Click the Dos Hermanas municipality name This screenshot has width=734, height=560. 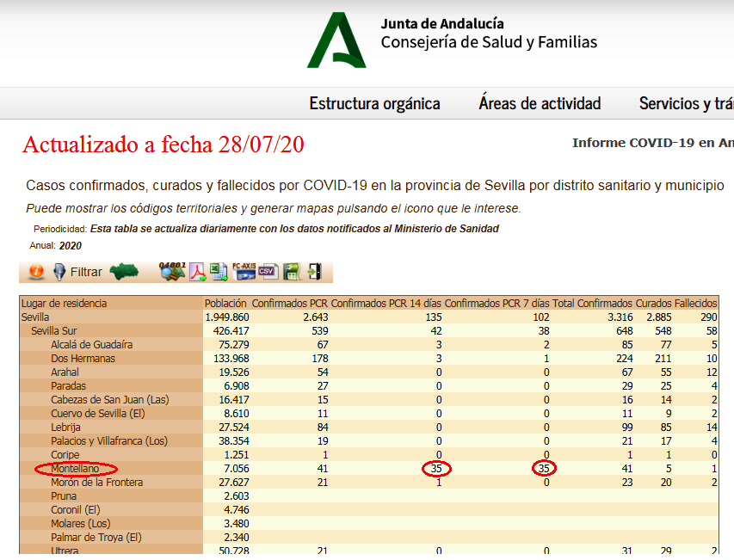click(83, 359)
